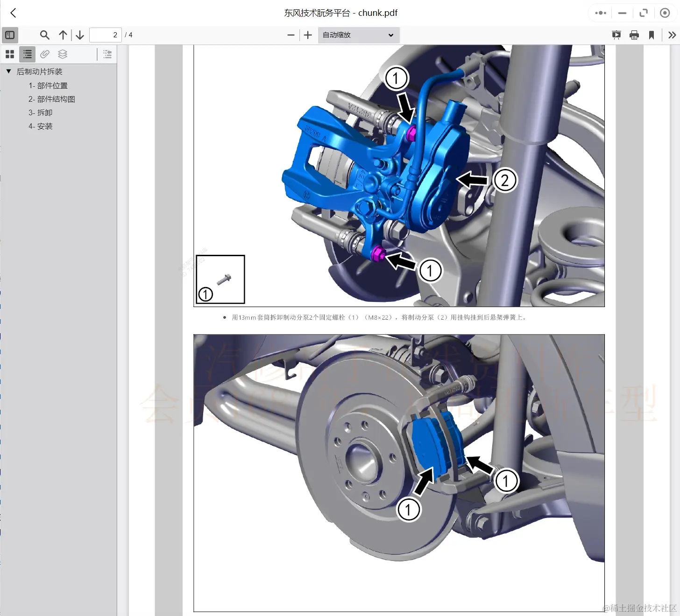Viewport: 680px width, 616px height.
Task: Show attachments view
Action: [45, 54]
